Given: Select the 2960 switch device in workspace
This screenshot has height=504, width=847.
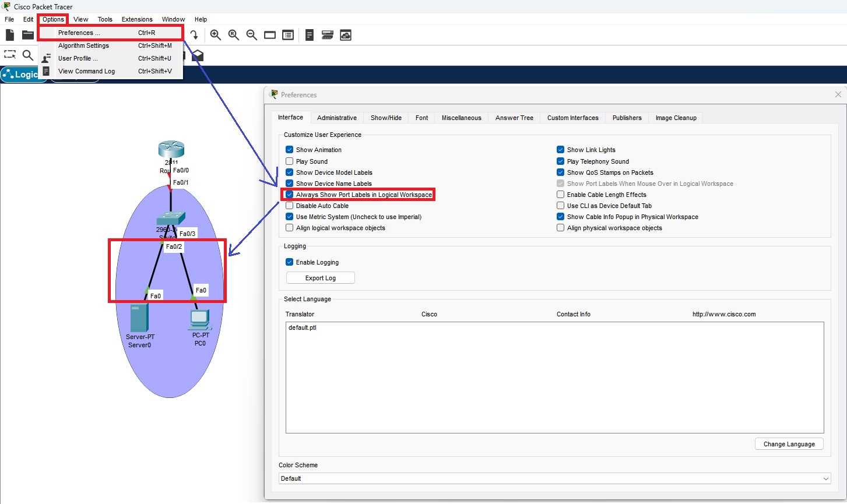Looking at the screenshot, I should pos(171,218).
